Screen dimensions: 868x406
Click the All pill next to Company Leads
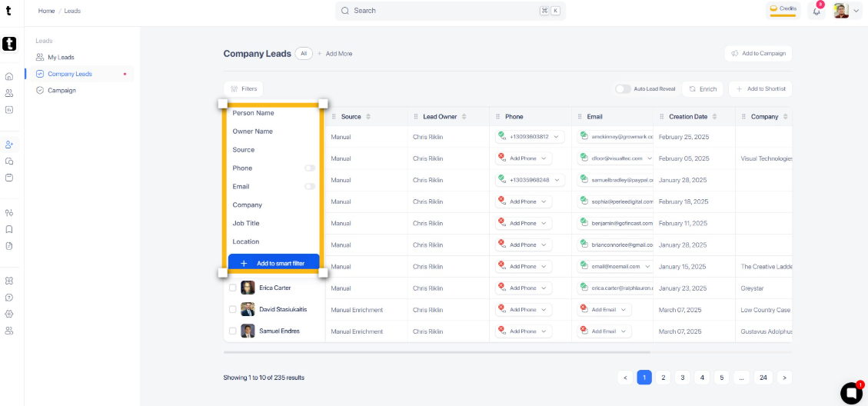click(x=304, y=54)
